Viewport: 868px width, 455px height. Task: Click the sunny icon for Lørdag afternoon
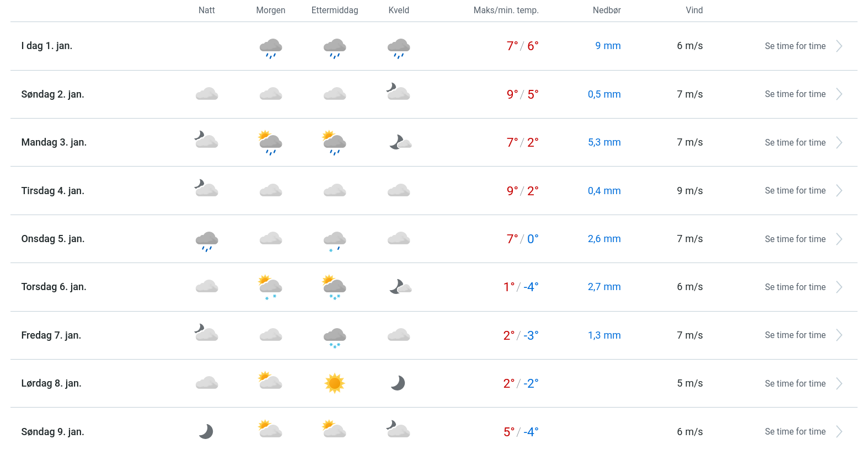tap(334, 383)
